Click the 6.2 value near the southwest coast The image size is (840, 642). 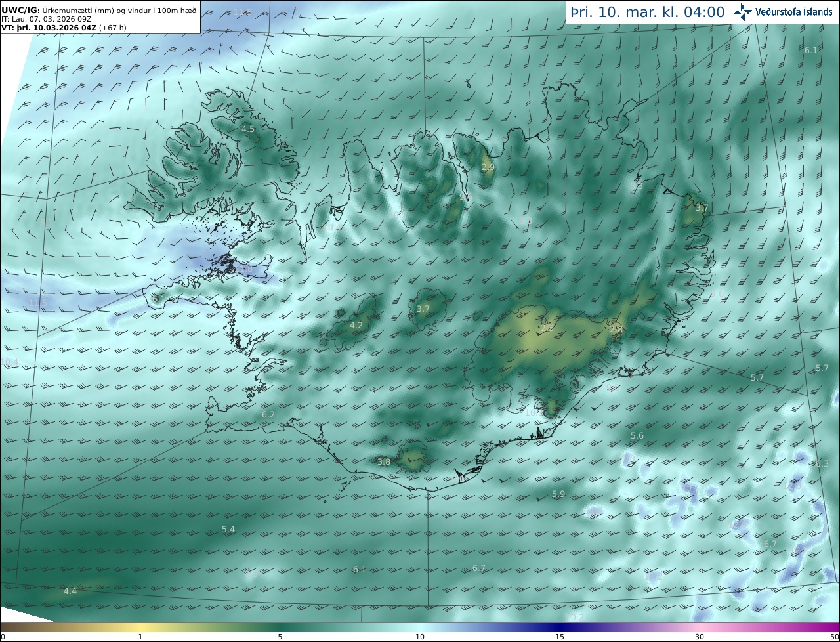click(x=268, y=414)
